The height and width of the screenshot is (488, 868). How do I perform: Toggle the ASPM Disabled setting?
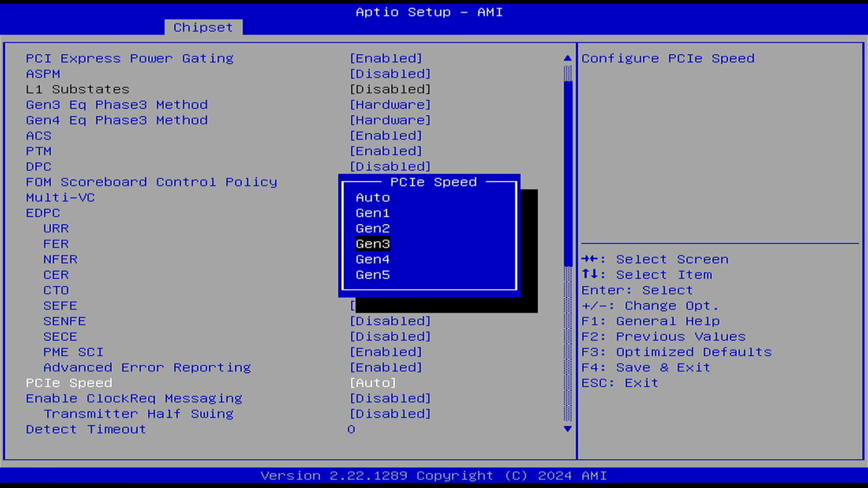pos(390,74)
